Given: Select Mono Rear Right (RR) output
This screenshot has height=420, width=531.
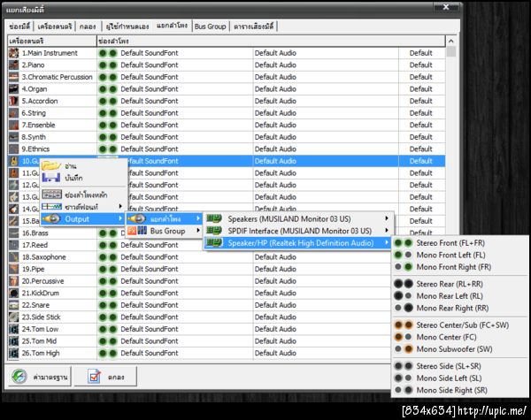Looking at the screenshot, I should point(458,308).
